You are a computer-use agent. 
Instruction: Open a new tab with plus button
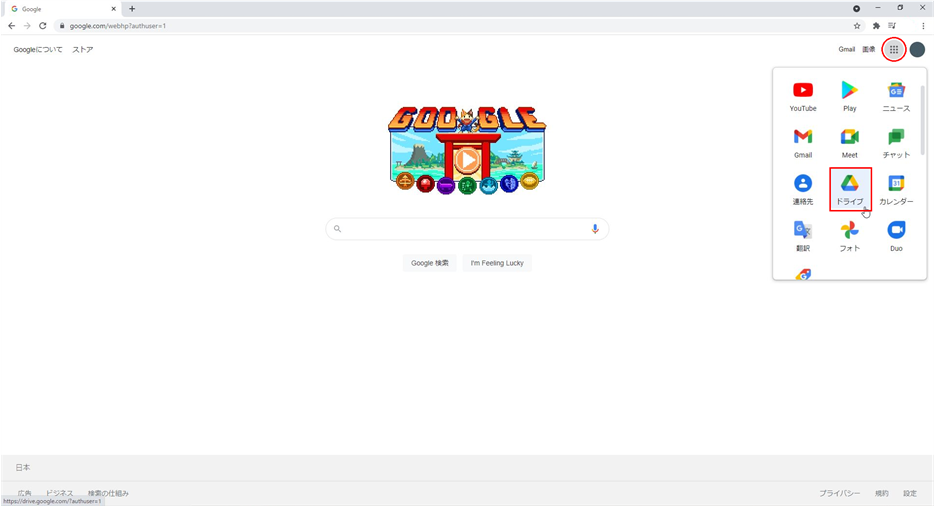132,9
